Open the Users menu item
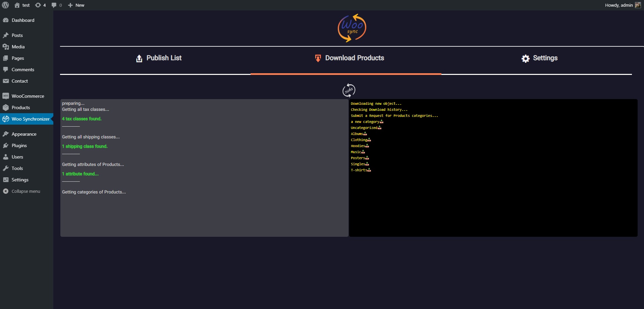 click(26, 157)
